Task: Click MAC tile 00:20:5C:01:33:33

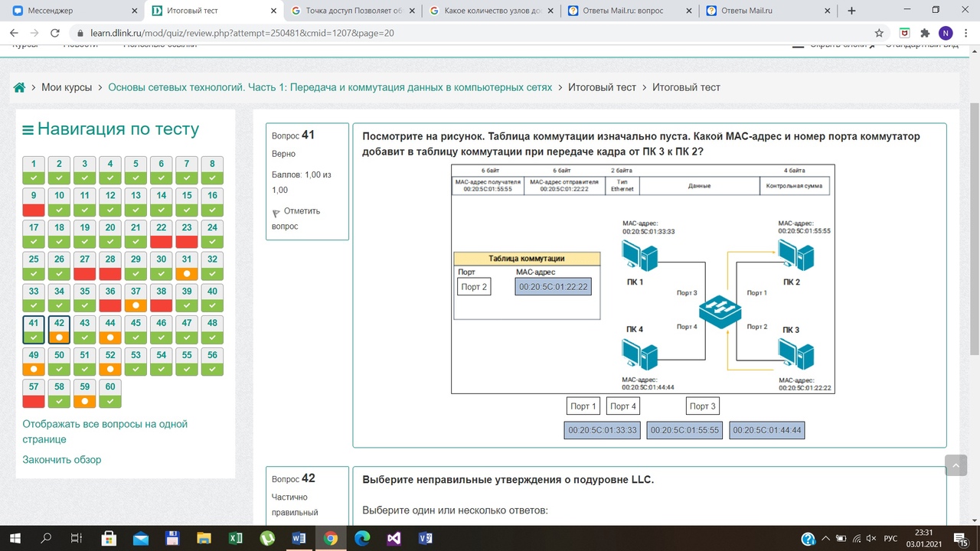Action: [603, 430]
